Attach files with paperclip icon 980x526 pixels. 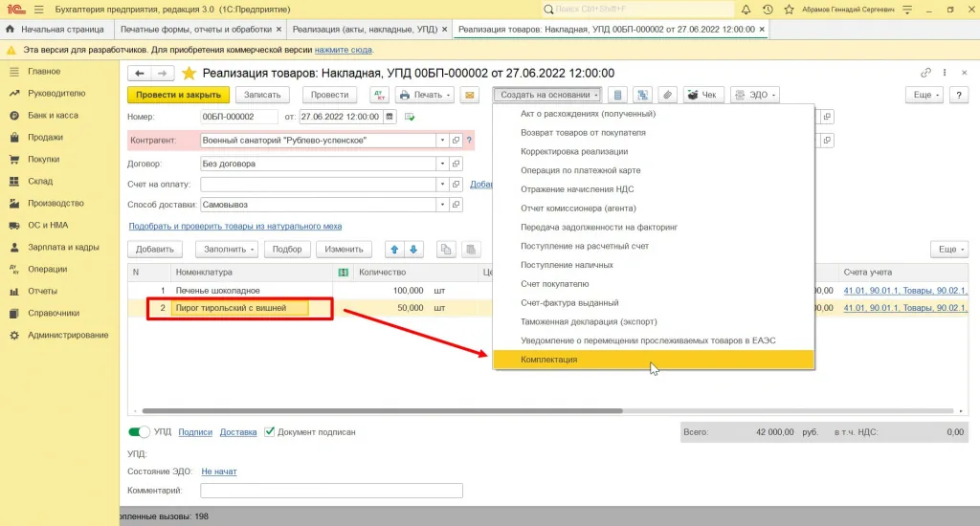pyautogui.click(x=667, y=95)
